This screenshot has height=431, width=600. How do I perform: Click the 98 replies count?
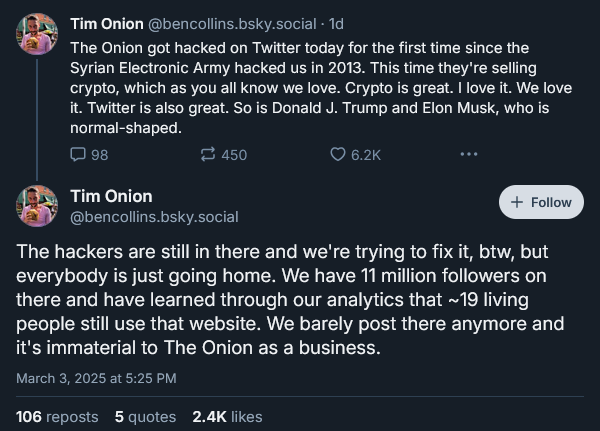[99, 155]
